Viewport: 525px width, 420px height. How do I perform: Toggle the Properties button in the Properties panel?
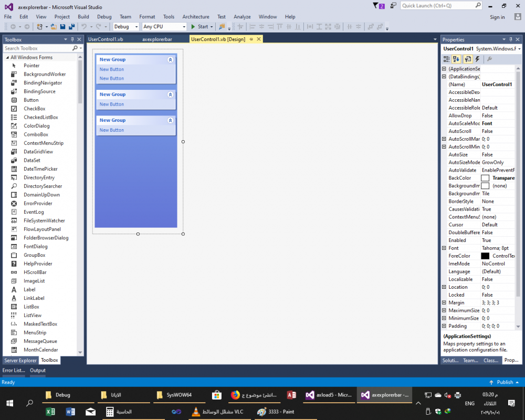pyautogui.click(x=468, y=59)
